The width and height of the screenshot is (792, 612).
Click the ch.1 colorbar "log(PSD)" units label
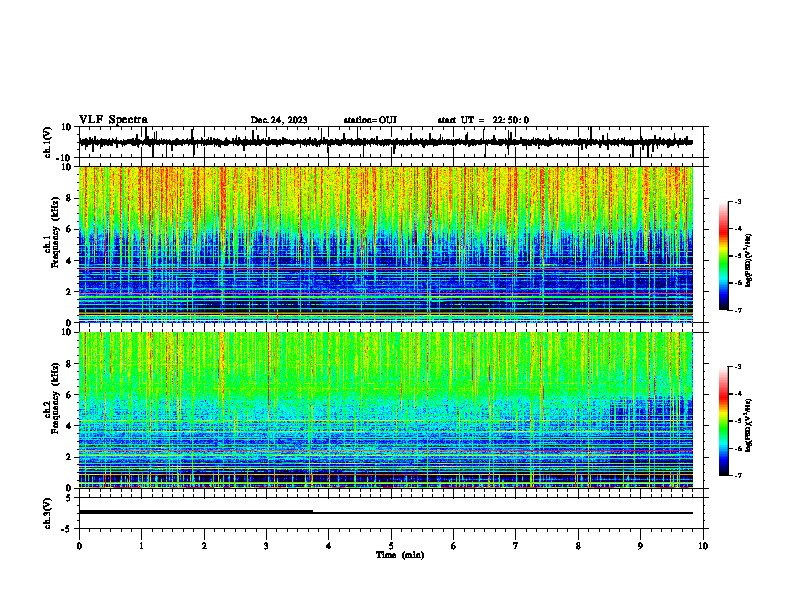(x=749, y=260)
